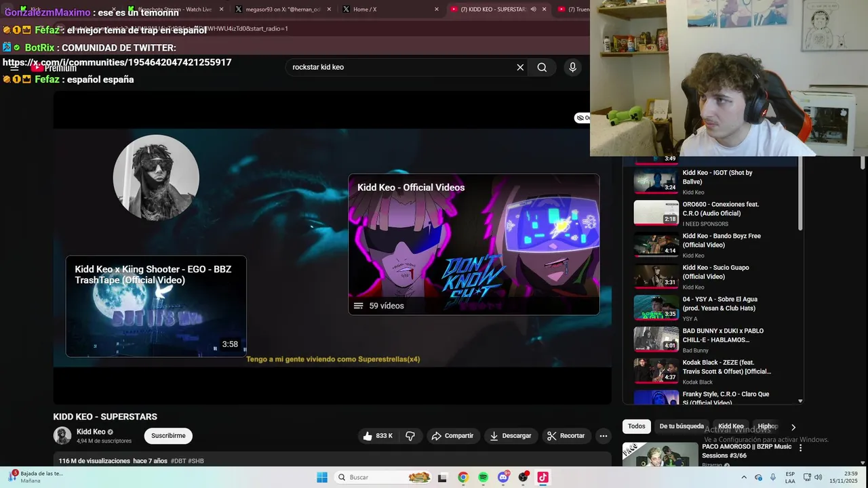The width and height of the screenshot is (868, 488).
Task: Open Kidd Keo Official Videos playlist card
Action: [474, 245]
